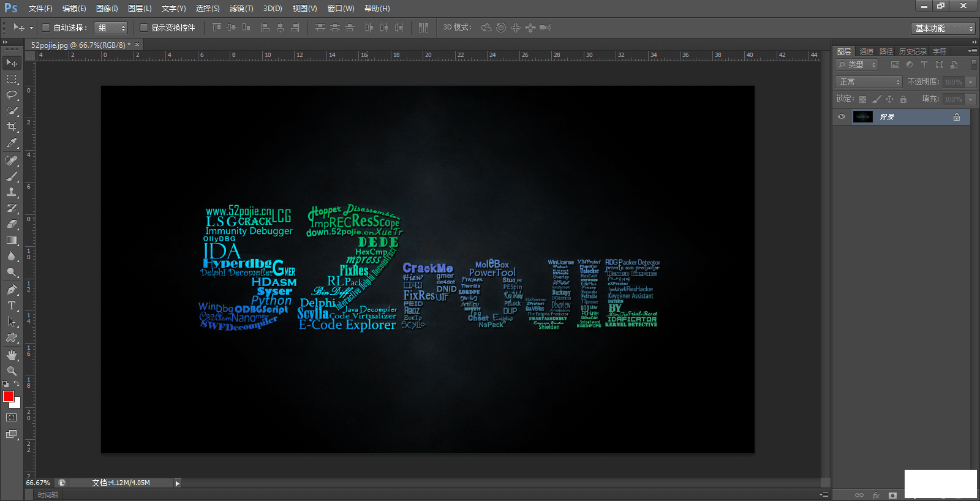Enable the 自动选择 checkbox

[x=46, y=28]
